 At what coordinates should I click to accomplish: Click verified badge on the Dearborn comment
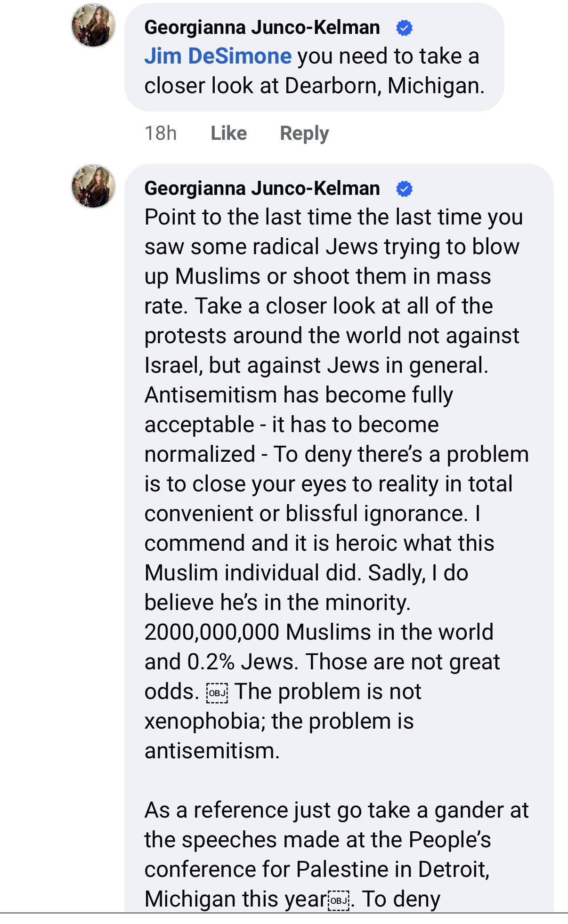pyautogui.click(x=405, y=28)
